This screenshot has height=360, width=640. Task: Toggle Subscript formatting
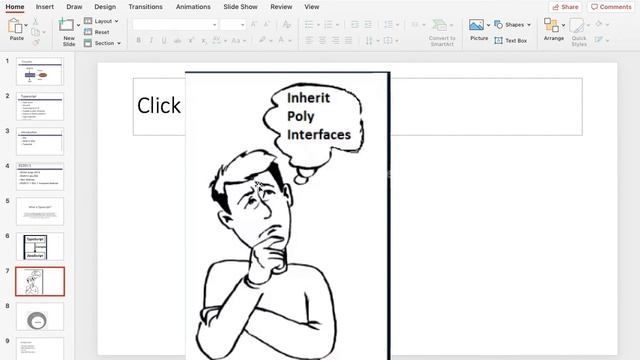(204, 40)
